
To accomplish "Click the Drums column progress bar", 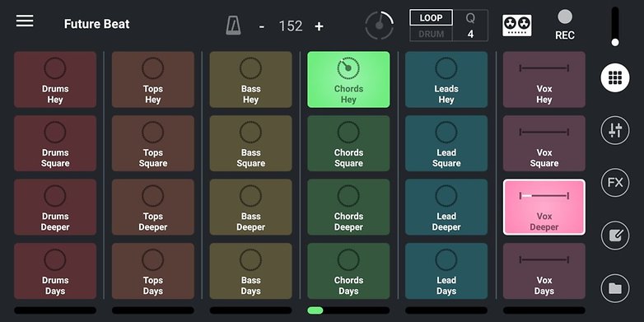I will (x=55, y=310).
